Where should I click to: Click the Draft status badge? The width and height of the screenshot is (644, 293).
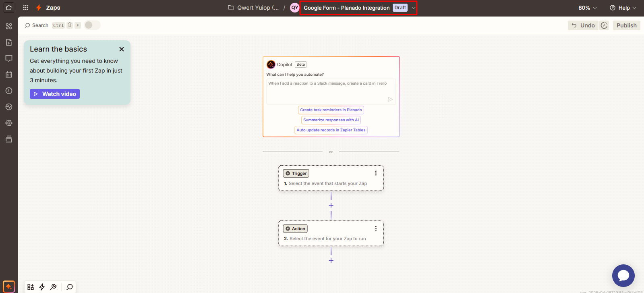[400, 8]
